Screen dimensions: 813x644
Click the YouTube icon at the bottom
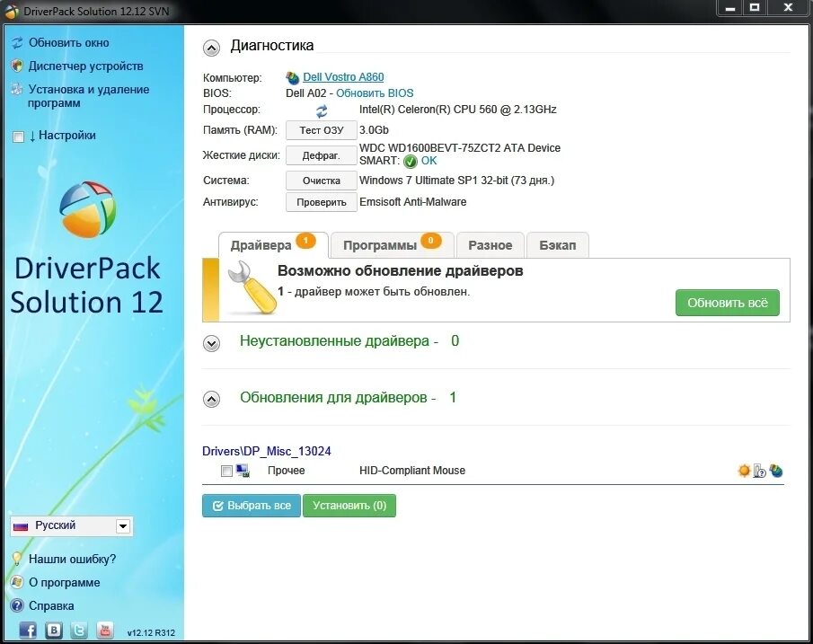(105, 631)
